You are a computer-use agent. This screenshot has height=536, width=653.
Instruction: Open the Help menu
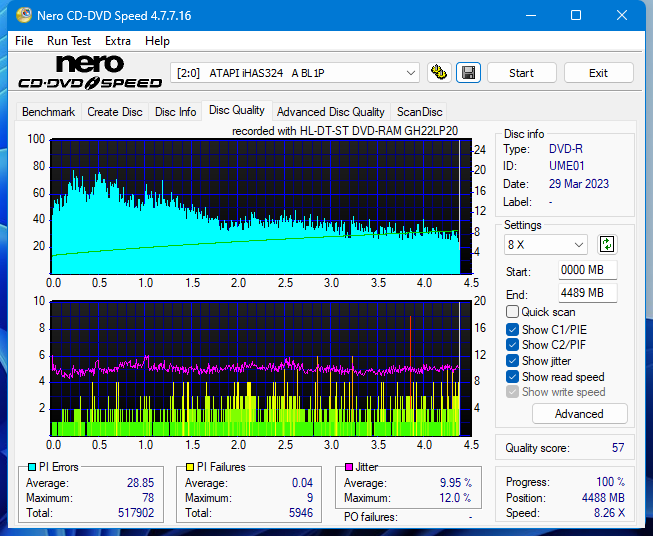coord(157,41)
